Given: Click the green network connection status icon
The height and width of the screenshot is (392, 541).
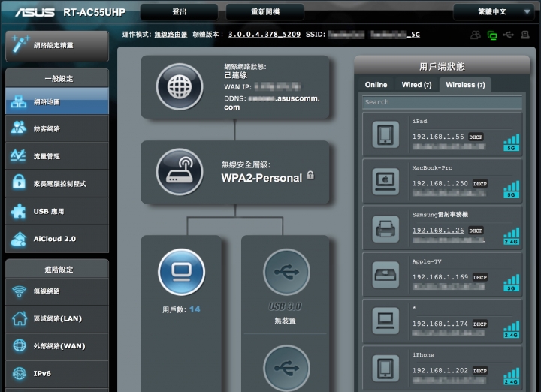Looking at the screenshot, I should (x=492, y=35).
